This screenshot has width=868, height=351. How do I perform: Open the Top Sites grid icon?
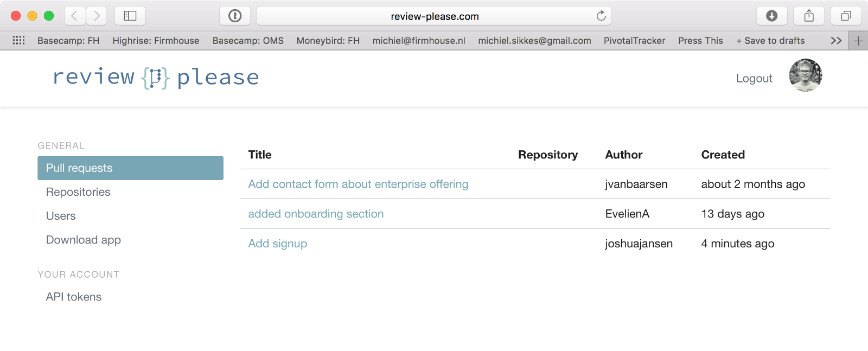pyautogui.click(x=18, y=40)
